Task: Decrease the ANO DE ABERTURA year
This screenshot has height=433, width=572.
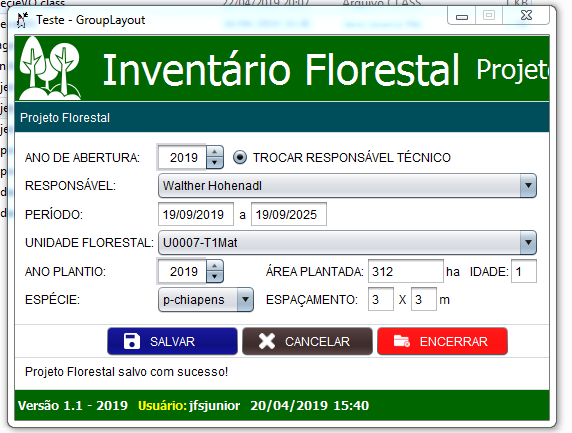Action: coord(215,163)
